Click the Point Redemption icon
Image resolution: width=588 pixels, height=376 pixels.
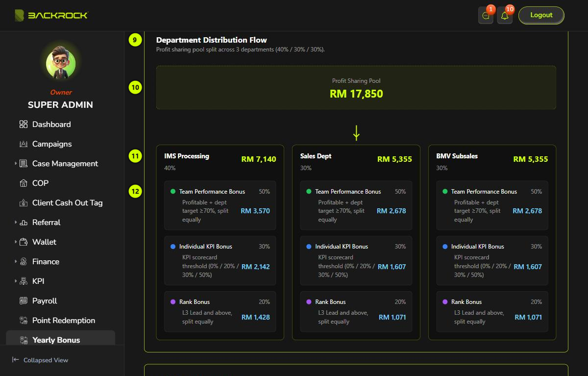click(x=23, y=321)
